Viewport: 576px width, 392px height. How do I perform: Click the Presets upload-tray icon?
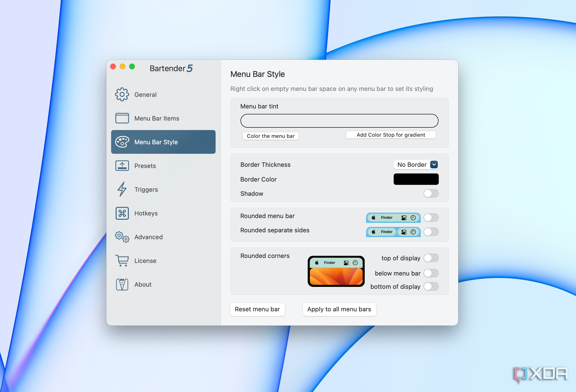pos(122,166)
